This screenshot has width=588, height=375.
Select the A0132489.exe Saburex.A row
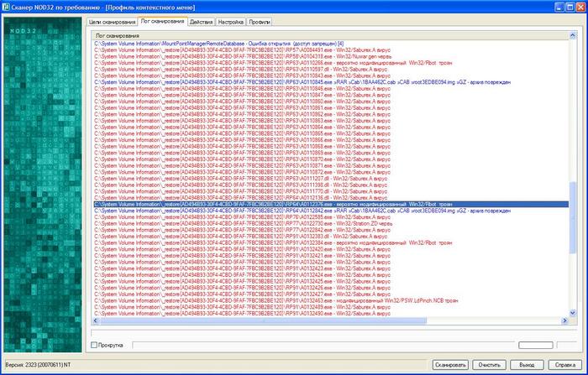click(x=331, y=307)
